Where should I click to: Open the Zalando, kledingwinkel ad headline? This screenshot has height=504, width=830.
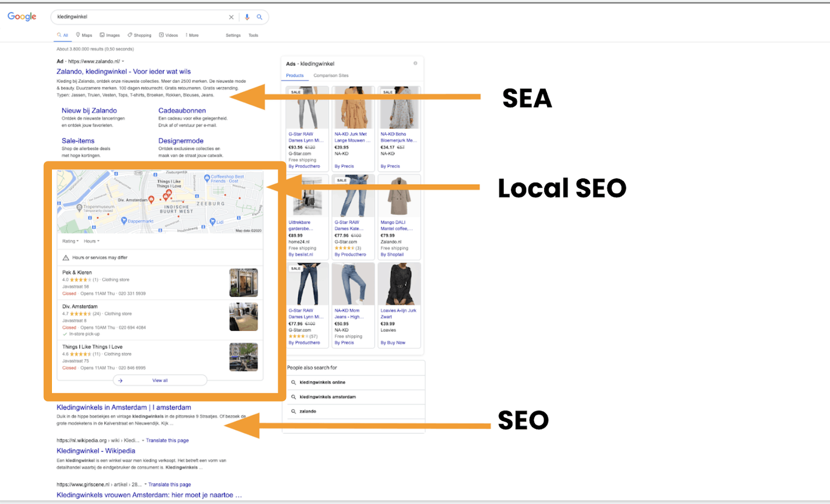coord(124,71)
